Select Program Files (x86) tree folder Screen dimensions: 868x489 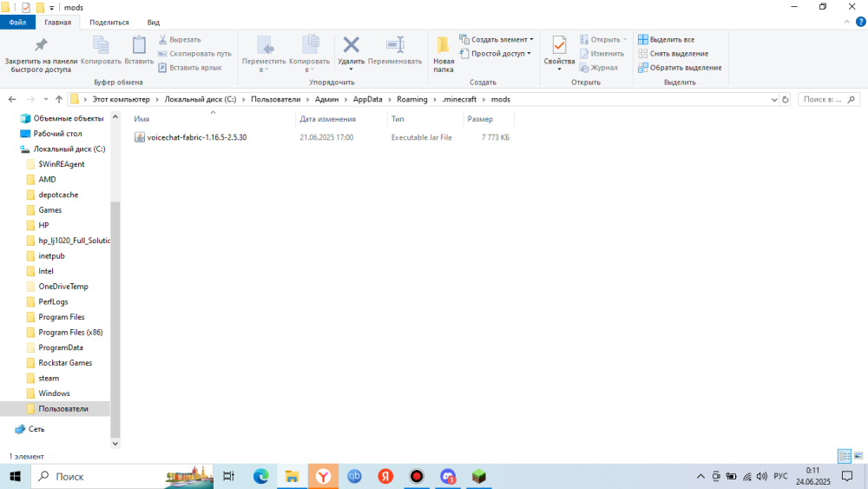click(70, 333)
